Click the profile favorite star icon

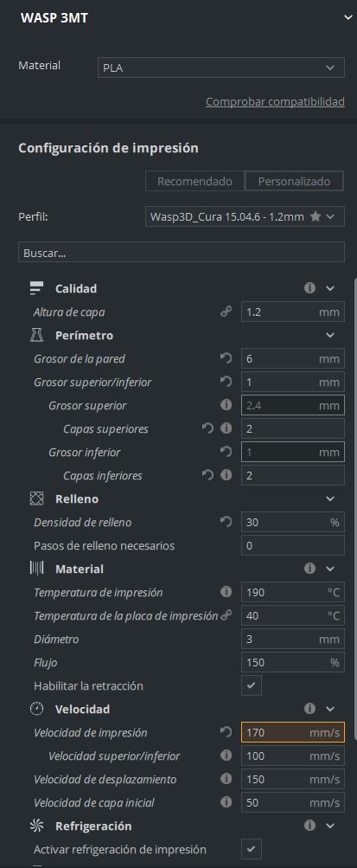(x=315, y=217)
